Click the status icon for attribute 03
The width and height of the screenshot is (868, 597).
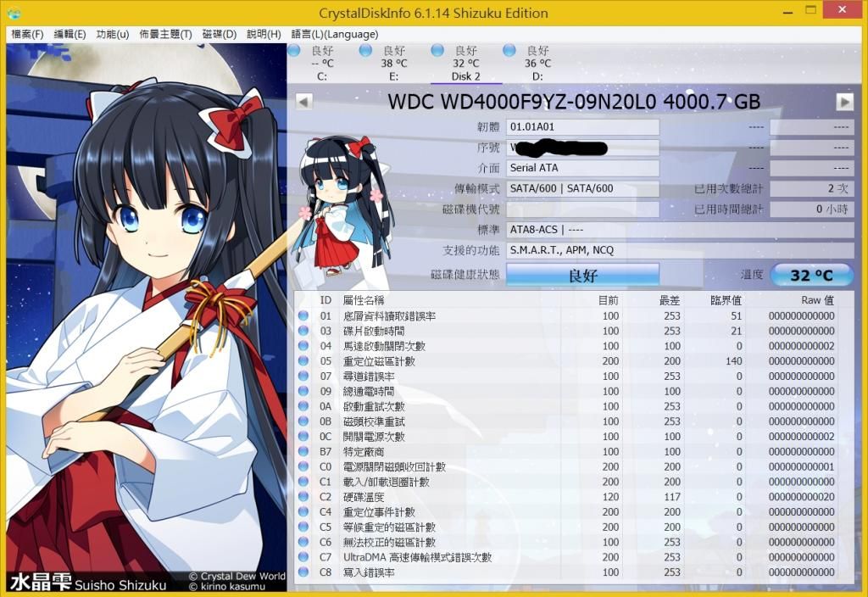[303, 331]
